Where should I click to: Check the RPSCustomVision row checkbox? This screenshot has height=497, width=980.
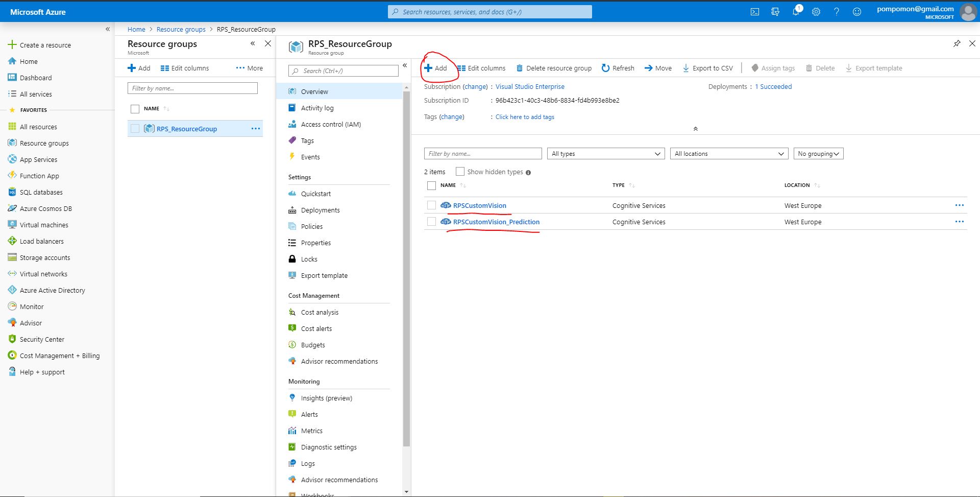(431, 205)
